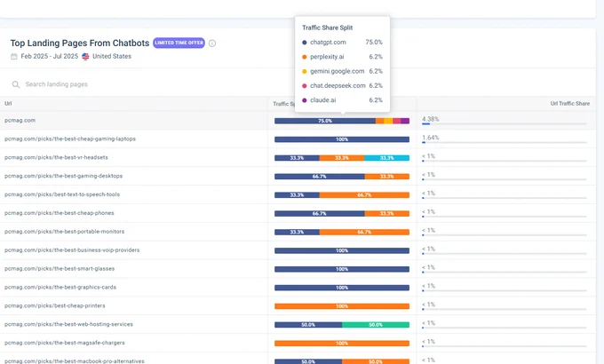Open the best-cheap-gaming-laptops URL
604x364 pixels.
point(70,138)
